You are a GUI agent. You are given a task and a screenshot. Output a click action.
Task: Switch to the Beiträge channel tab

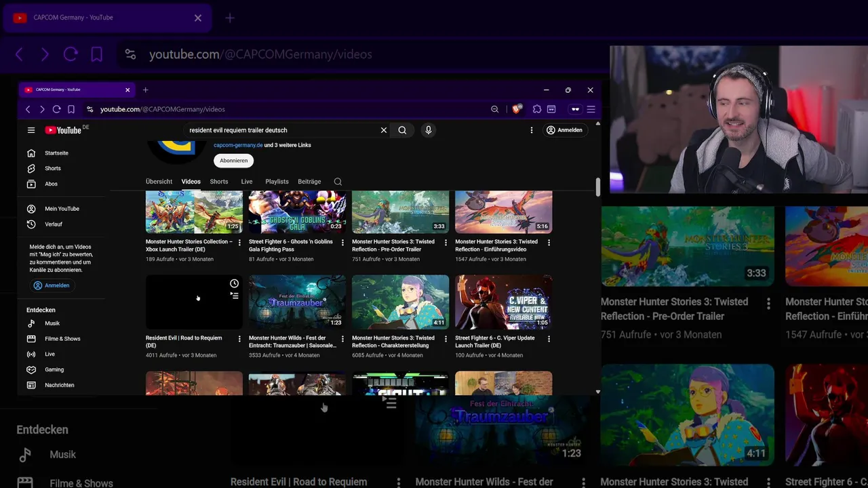coord(309,182)
